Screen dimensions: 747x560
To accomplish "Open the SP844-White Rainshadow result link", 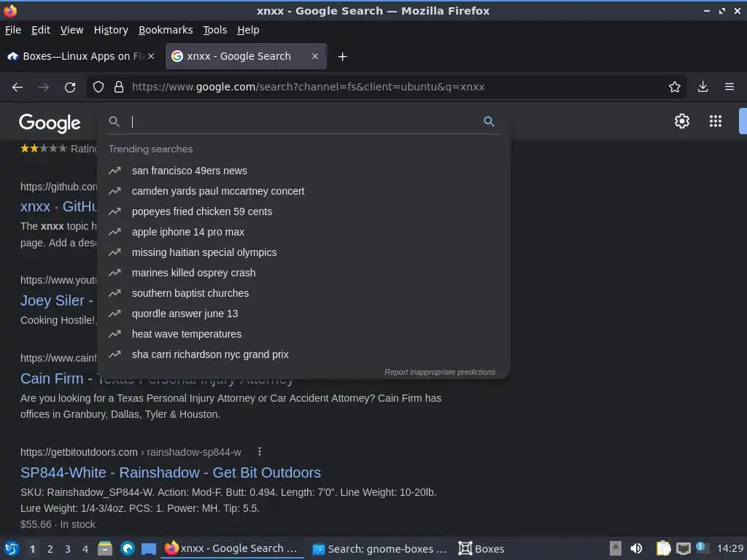I will click(x=171, y=472).
